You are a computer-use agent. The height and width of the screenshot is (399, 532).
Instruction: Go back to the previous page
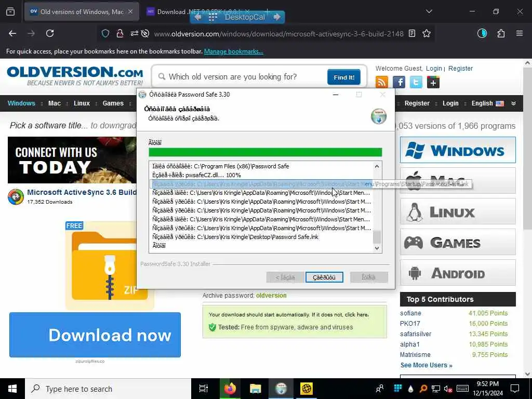point(12,33)
